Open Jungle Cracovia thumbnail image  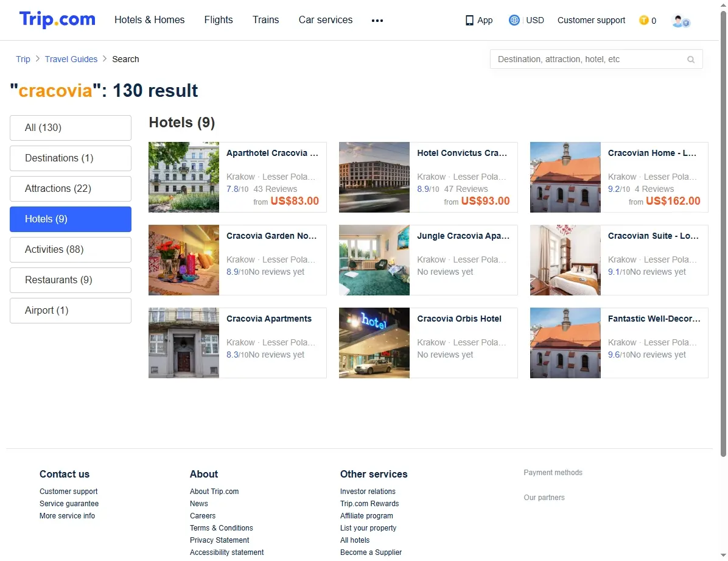374,260
